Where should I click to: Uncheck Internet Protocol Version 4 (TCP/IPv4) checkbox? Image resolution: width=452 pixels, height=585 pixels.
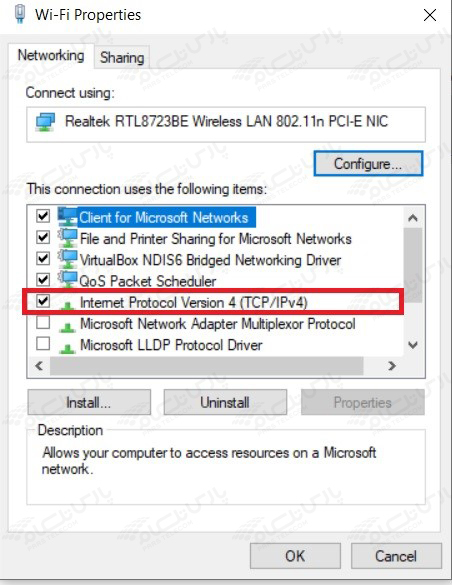(x=43, y=301)
